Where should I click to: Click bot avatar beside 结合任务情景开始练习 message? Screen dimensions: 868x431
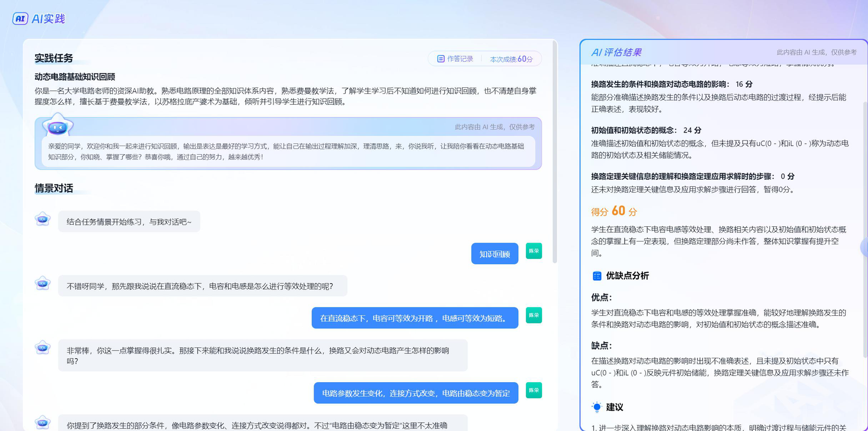click(x=43, y=220)
